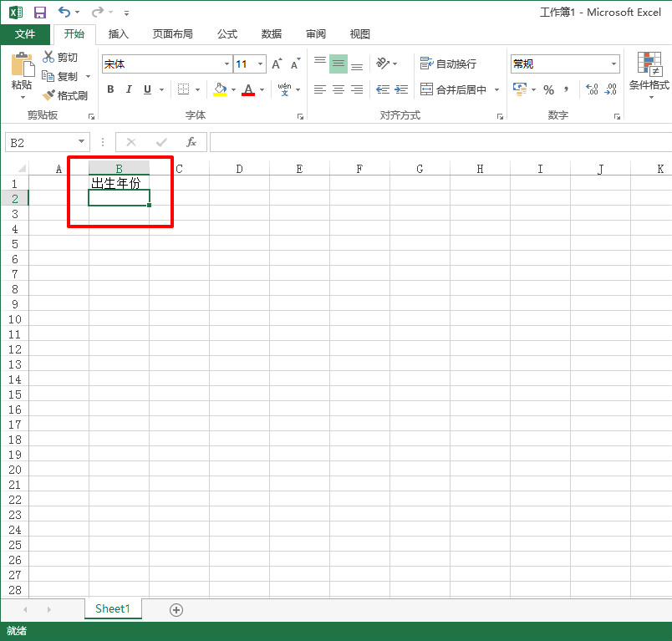The width and height of the screenshot is (672, 641).
Task: Click the 文件 (File) button
Action: click(x=25, y=34)
